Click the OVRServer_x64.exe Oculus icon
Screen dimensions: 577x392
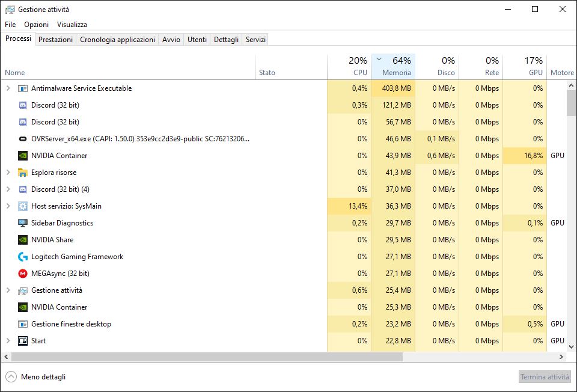click(x=23, y=139)
